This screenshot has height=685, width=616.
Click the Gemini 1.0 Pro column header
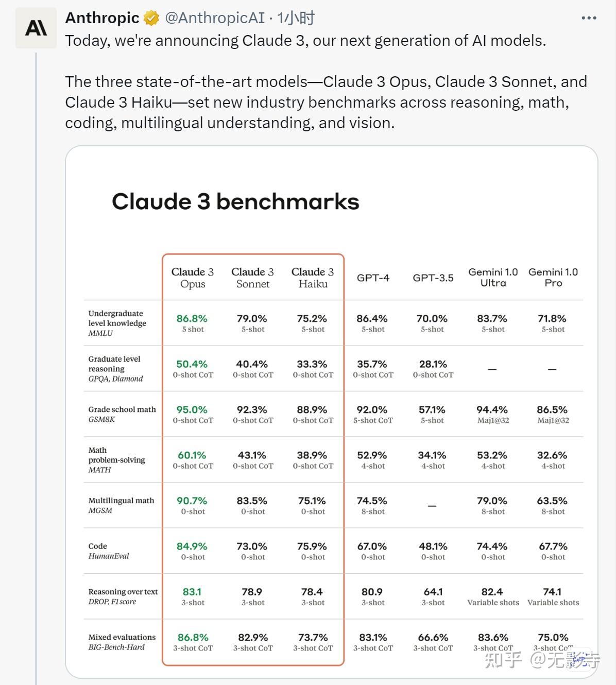click(x=553, y=278)
